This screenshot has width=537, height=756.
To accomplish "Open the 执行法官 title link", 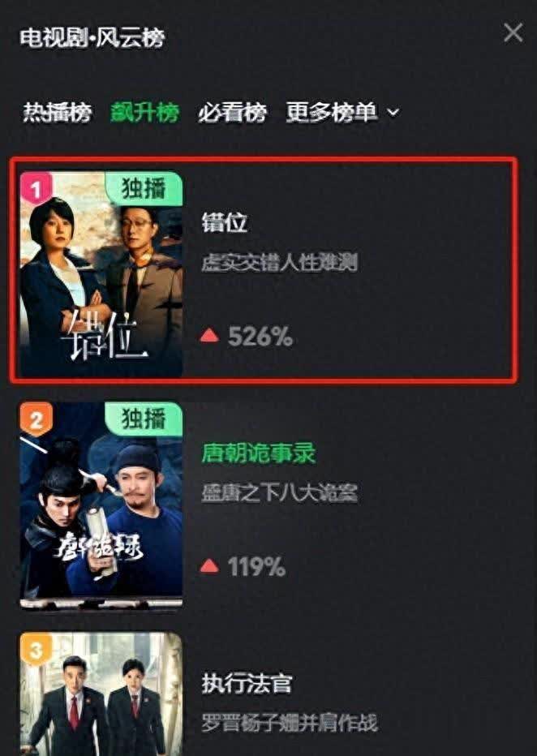I will click(x=247, y=684).
